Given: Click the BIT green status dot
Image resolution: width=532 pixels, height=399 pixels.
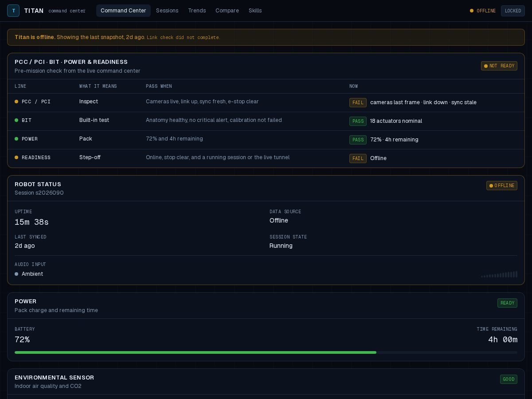Looking at the screenshot, I should tap(16, 120).
